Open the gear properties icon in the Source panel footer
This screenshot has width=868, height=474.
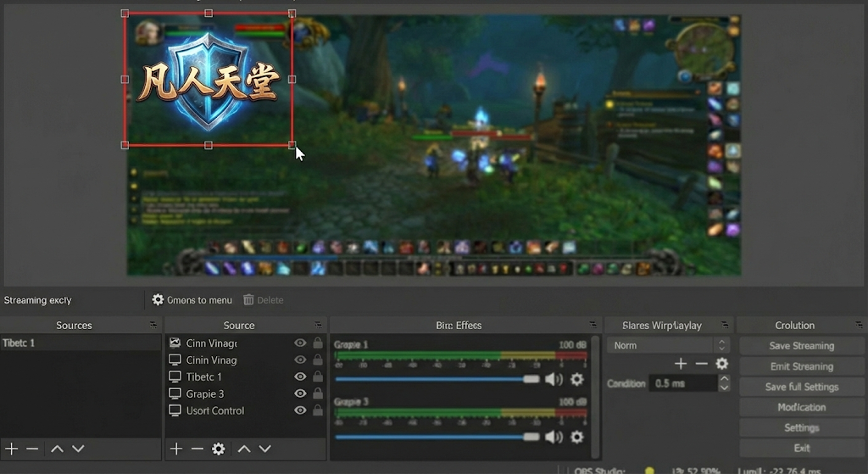(x=219, y=449)
